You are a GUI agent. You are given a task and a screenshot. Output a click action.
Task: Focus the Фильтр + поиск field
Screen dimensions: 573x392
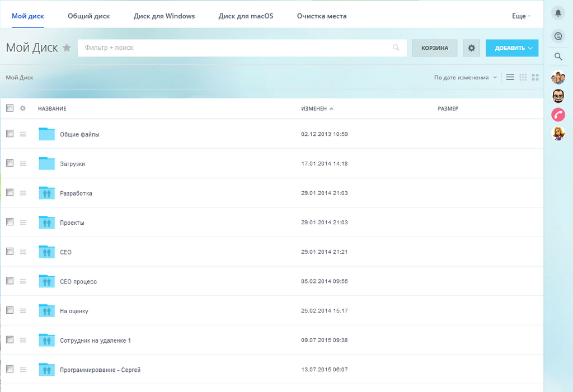point(242,48)
